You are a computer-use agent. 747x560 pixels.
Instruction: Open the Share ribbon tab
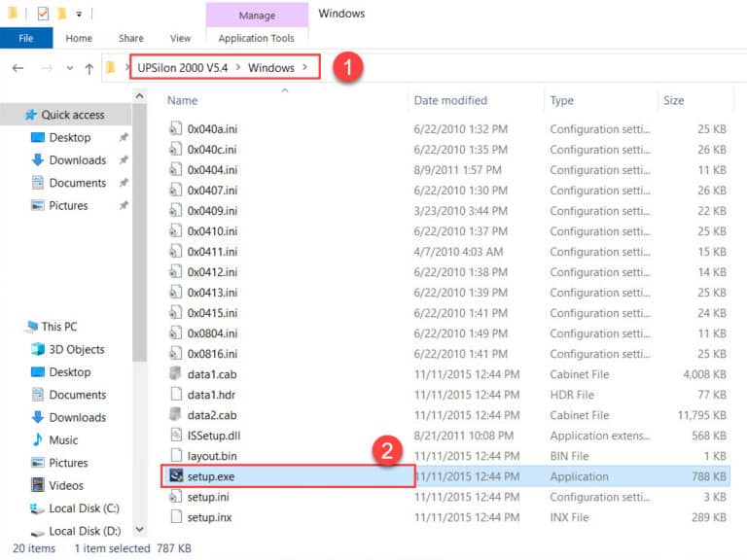click(131, 38)
